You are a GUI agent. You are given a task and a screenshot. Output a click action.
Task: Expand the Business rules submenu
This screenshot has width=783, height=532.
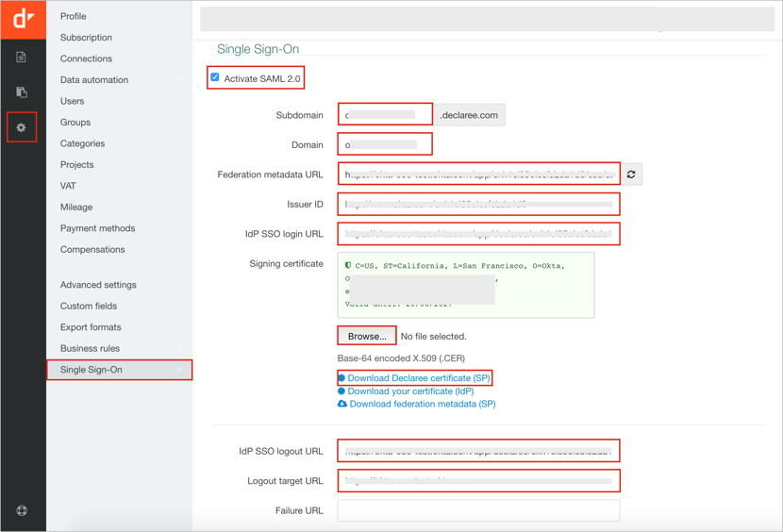tap(179, 349)
